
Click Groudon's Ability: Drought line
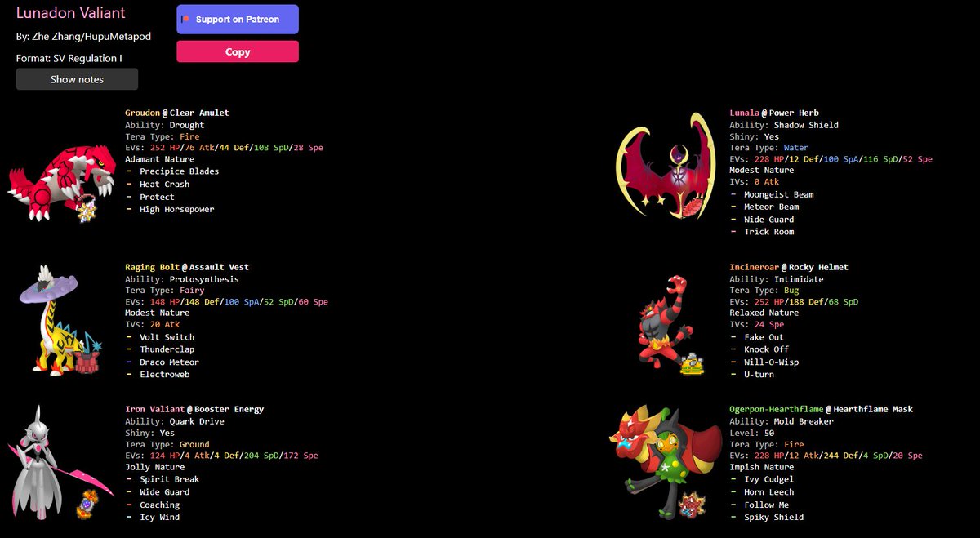[164, 125]
